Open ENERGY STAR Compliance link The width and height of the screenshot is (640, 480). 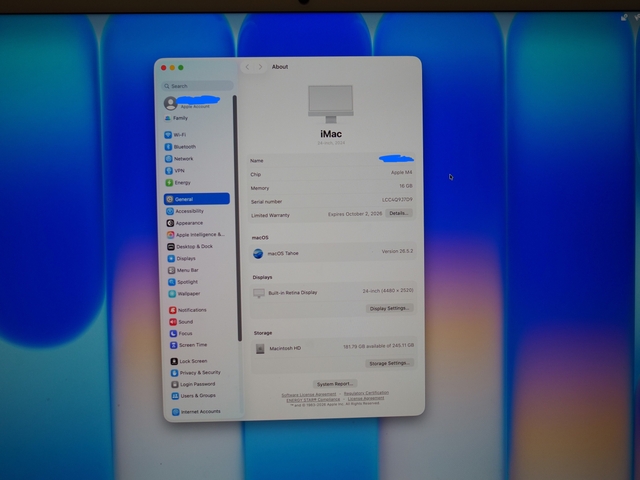coord(313,400)
